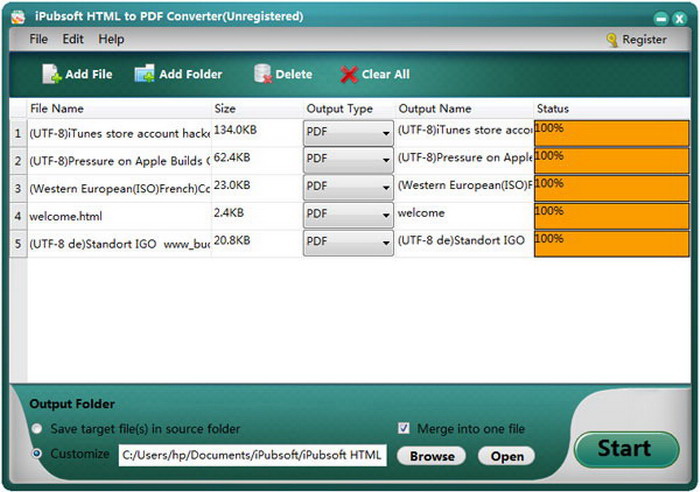Image resolution: width=700 pixels, height=492 pixels.
Task: Select file name 'welcome.html'
Action: (x=66, y=217)
